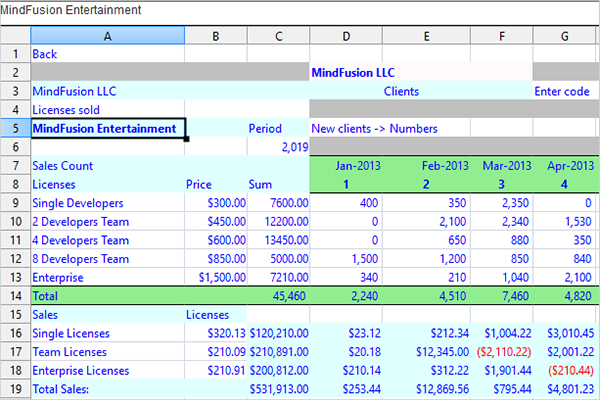The image size is (600, 400).
Task: Click the Sales cell in row 15
Action: tap(108, 315)
